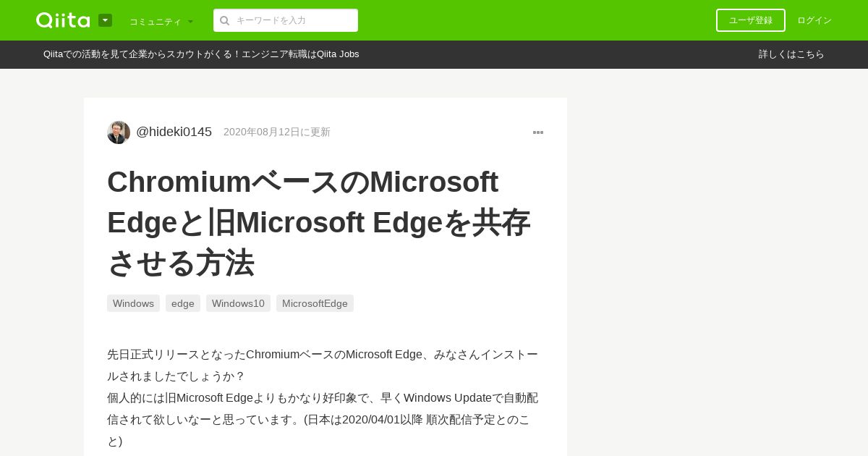The height and width of the screenshot is (456, 868).
Task: Click the ユーザ登録 button
Action: pos(751,20)
